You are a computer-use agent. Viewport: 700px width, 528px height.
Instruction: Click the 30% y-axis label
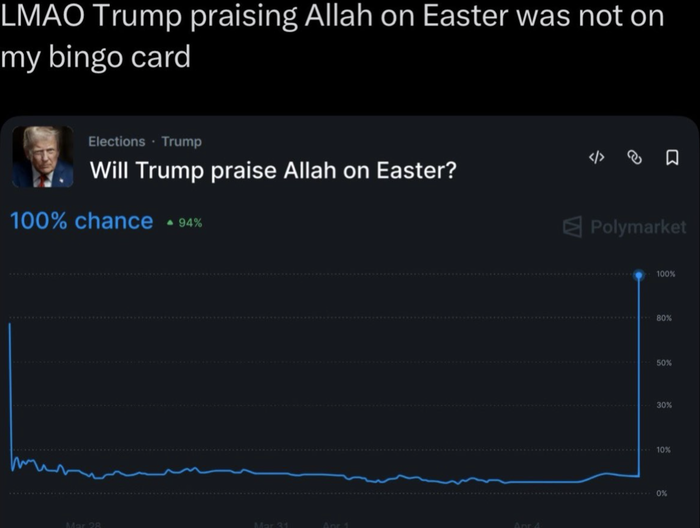(x=665, y=405)
